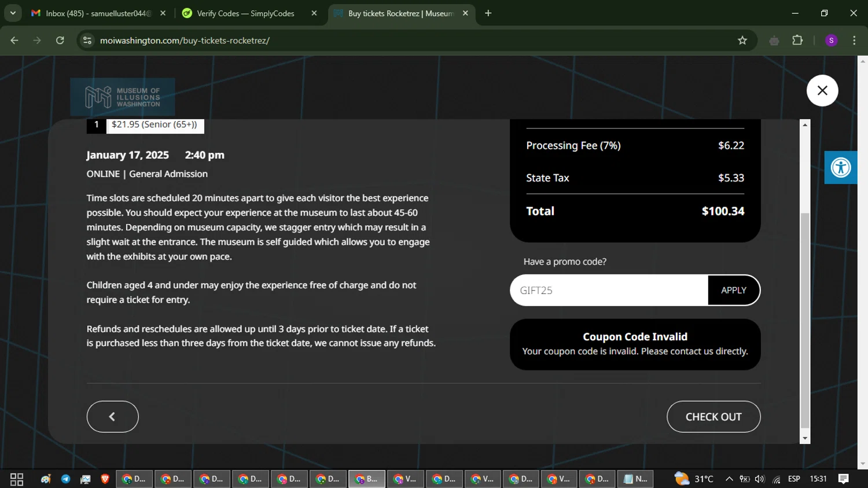The image size is (868, 488).
Task: Open network settings in system tray
Action: pyautogui.click(x=777, y=479)
